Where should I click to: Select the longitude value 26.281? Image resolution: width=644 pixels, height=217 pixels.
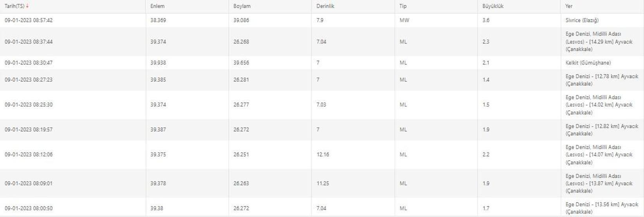tap(241, 80)
